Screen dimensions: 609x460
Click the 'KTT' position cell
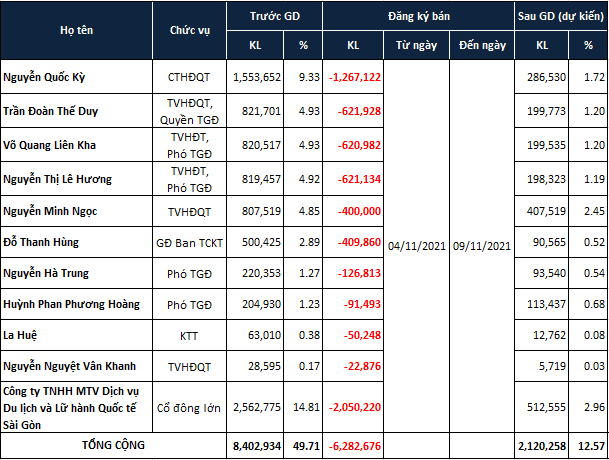(x=190, y=335)
